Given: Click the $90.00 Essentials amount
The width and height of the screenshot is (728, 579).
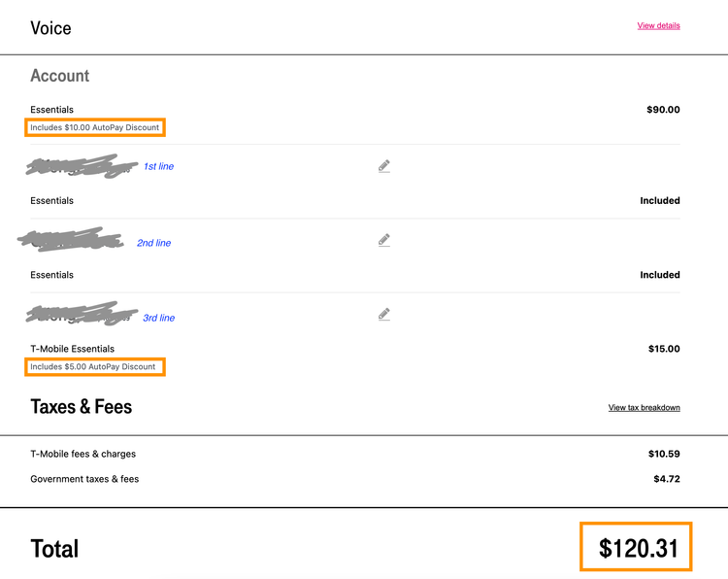Looking at the screenshot, I should (663, 110).
